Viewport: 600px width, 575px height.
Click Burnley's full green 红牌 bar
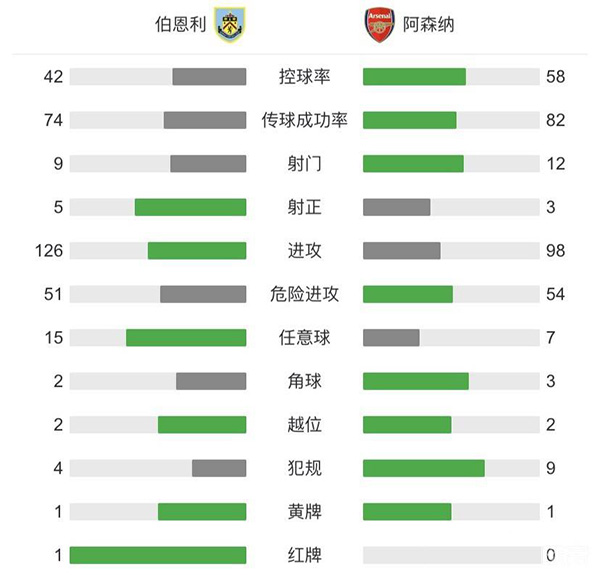[158, 555]
